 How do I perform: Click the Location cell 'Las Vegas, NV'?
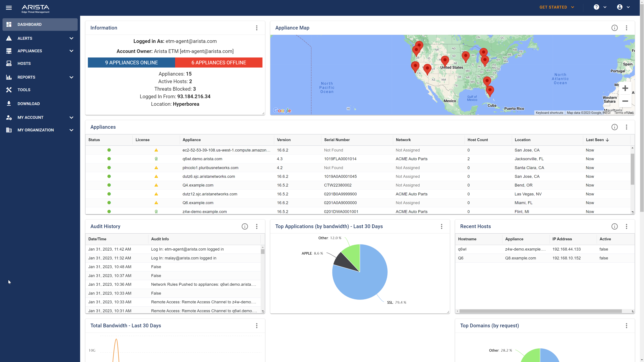point(528,194)
